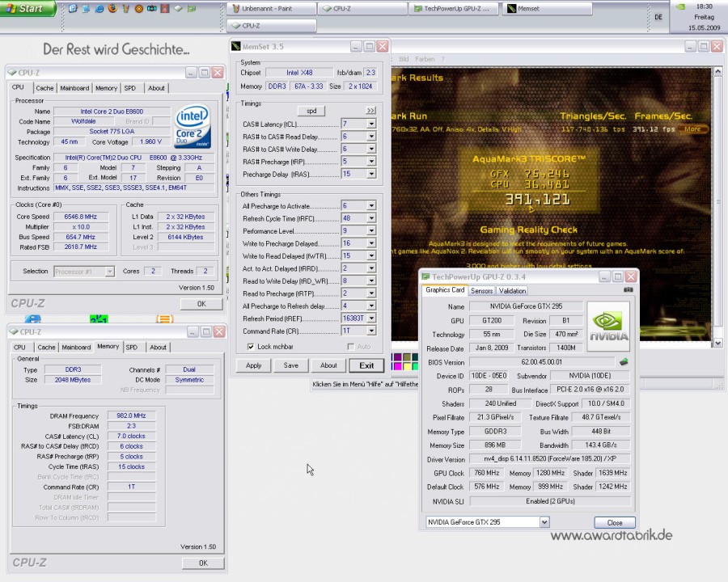Switch to SPD tab in lower CPU-Z

pyautogui.click(x=132, y=347)
